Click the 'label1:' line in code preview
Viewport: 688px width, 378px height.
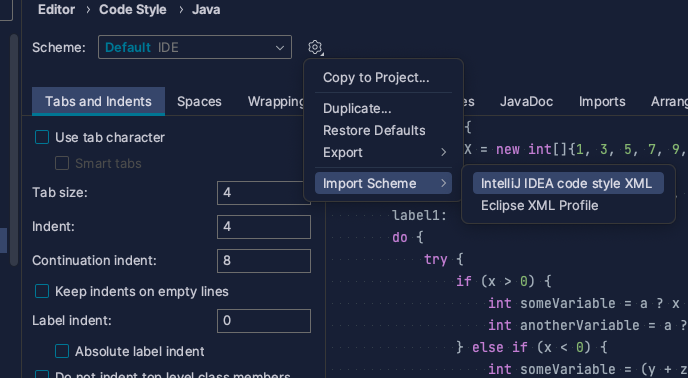(419, 216)
